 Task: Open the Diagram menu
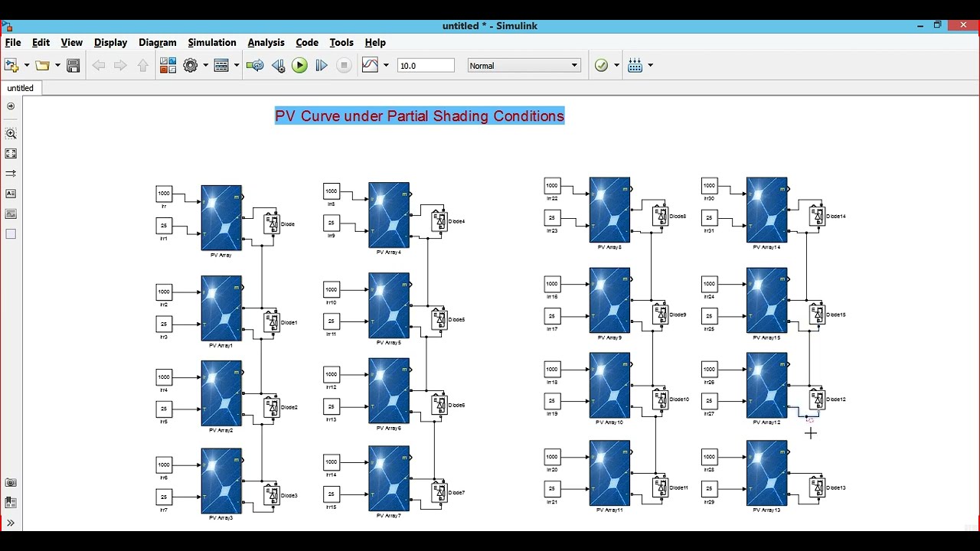(158, 43)
